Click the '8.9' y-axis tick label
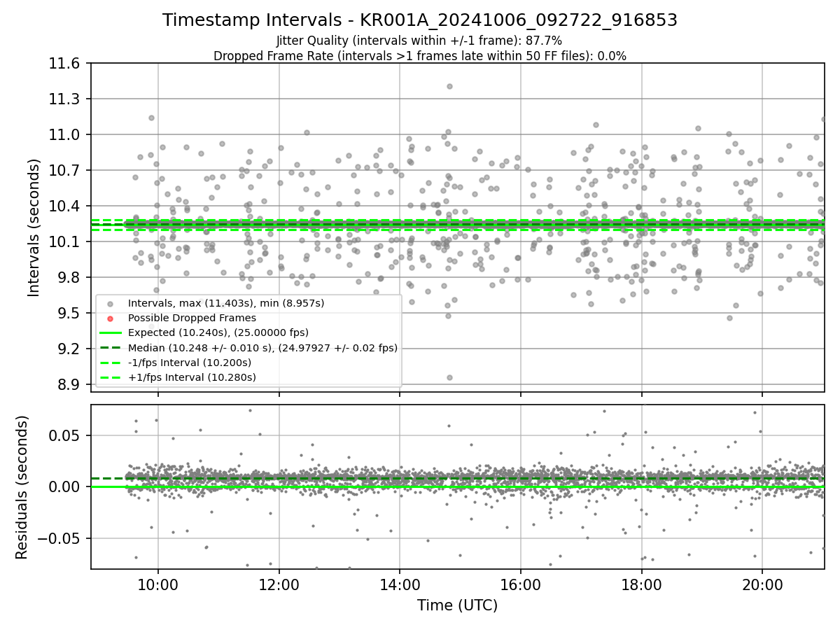 coord(70,385)
